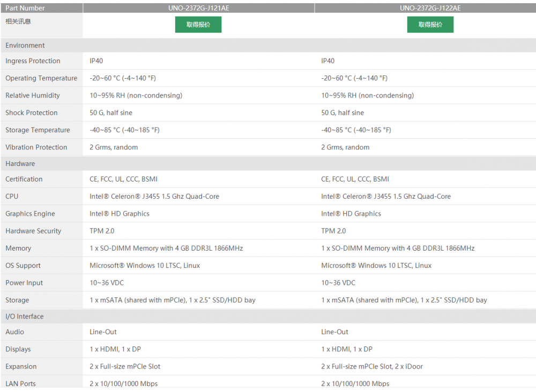Viewport: 536px width, 392px height.
Task: Click J122AE Intel HD Graphics value
Action: [351, 214]
